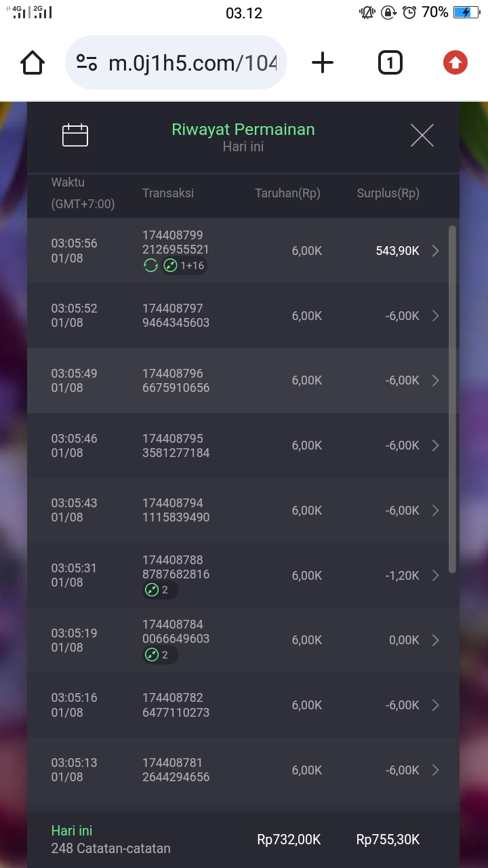Screen dimensions: 488x868
Task: Expand details of 543,90K surplus row
Action: (436, 251)
